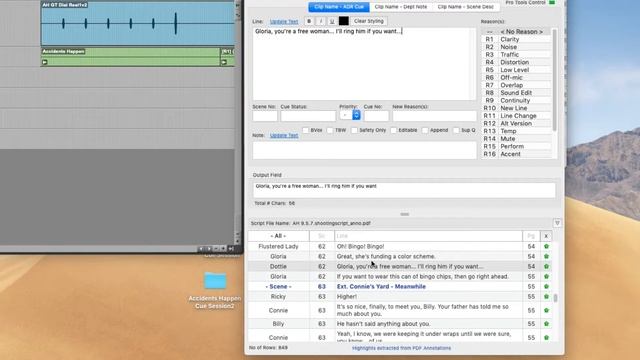Select reason R6 Off-mic
Image resolution: width=640 pixels, height=360 pixels.
tap(516, 78)
